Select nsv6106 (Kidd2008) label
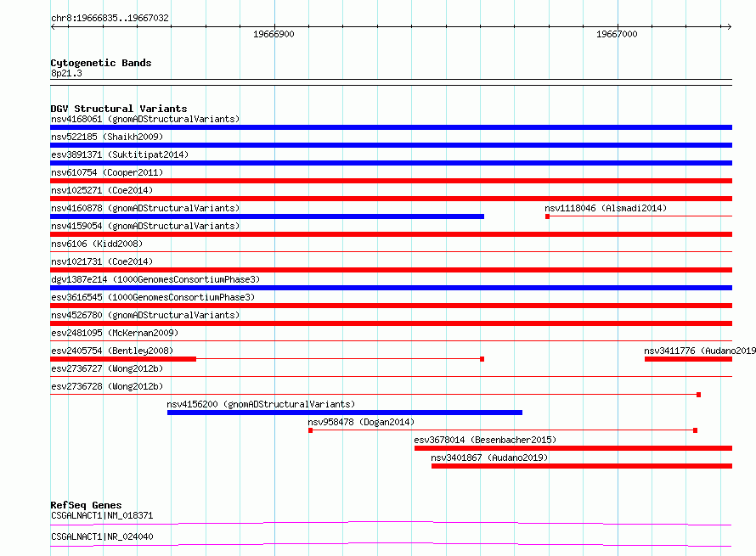The height and width of the screenshot is (556, 756). click(x=97, y=244)
